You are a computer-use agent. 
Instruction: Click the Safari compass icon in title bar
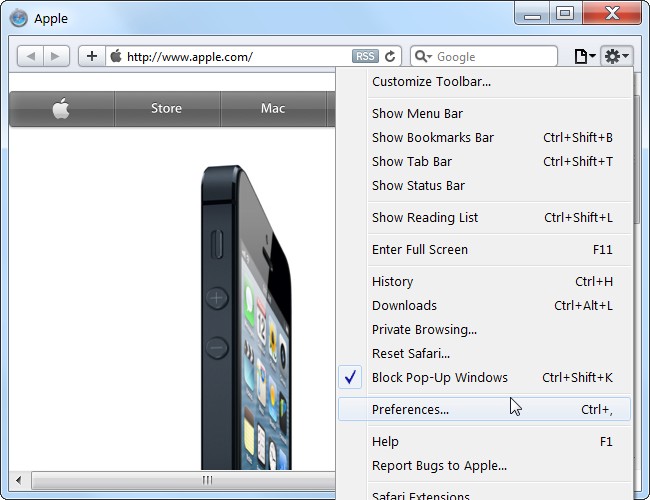(x=19, y=18)
